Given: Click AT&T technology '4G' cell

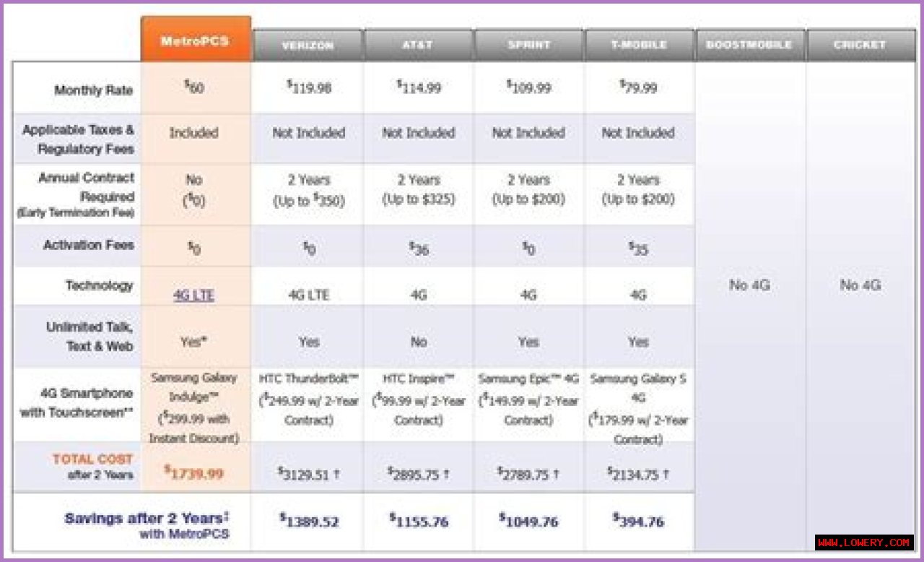Looking at the screenshot, I should (x=419, y=295).
